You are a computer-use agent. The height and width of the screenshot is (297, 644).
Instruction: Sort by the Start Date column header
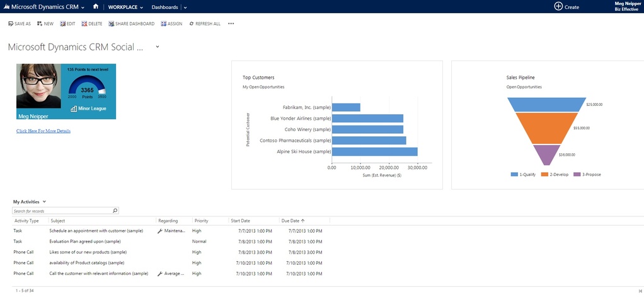pyautogui.click(x=240, y=221)
